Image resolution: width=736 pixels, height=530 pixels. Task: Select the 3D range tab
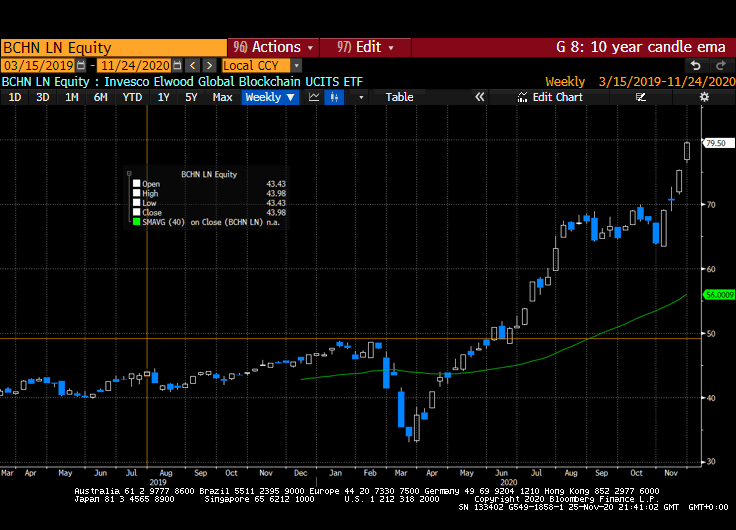pos(43,97)
